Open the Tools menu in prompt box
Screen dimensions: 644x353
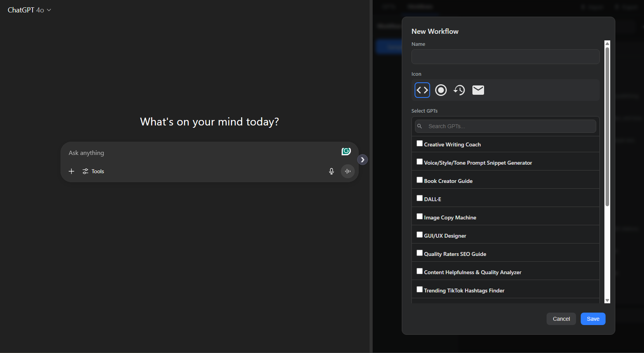tap(94, 171)
